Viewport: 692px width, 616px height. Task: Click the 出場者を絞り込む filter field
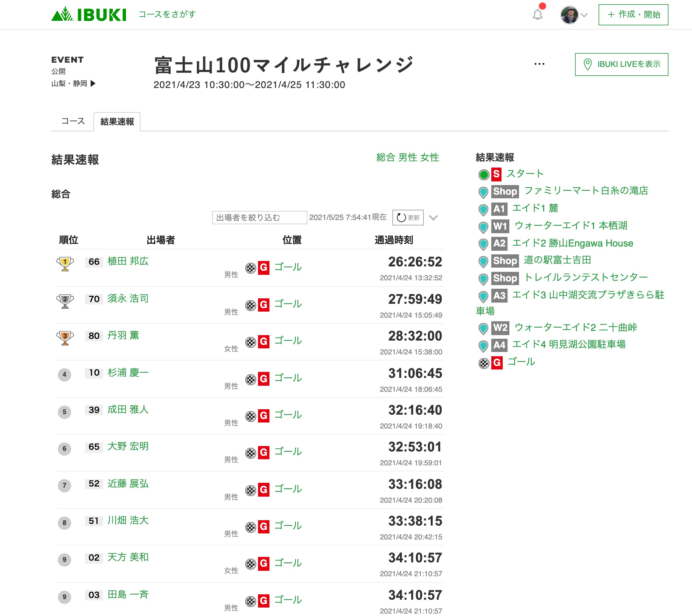click(x=259, y=218)
